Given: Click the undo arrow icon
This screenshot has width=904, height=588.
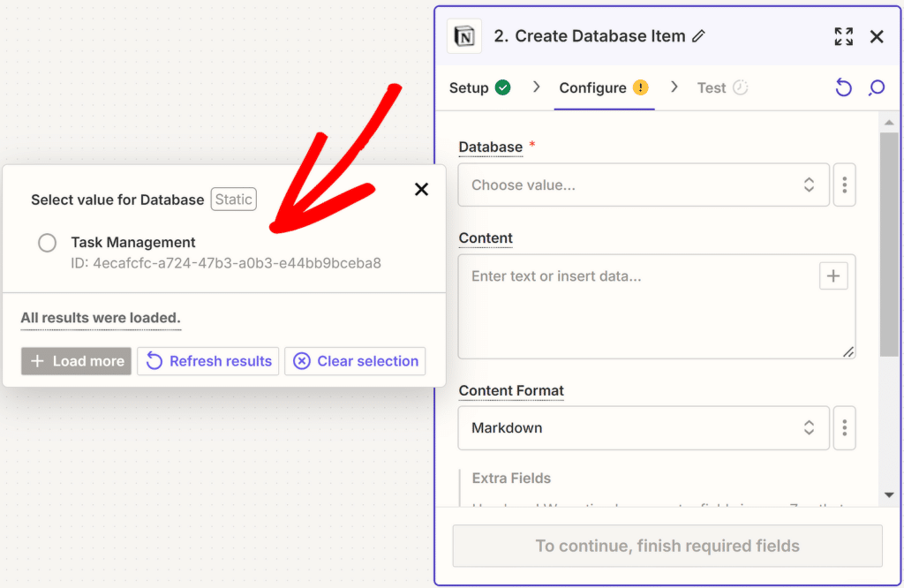Looking at the screenshot, I should click(843, 87).
